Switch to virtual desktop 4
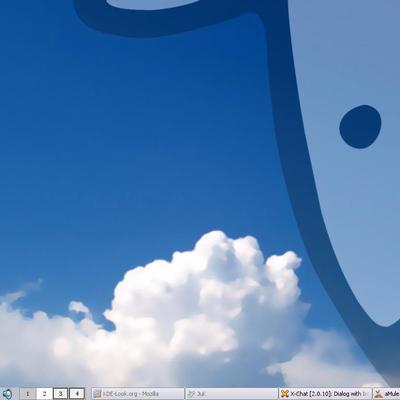This screenshot has width=400, height=400. 77,394
